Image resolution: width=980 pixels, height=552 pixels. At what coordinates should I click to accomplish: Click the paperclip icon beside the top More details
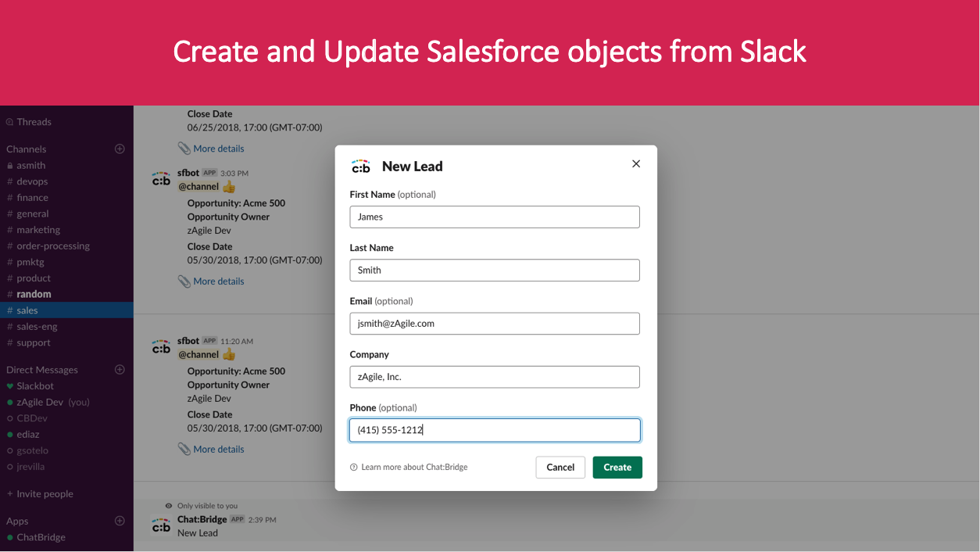coord(184,148)
